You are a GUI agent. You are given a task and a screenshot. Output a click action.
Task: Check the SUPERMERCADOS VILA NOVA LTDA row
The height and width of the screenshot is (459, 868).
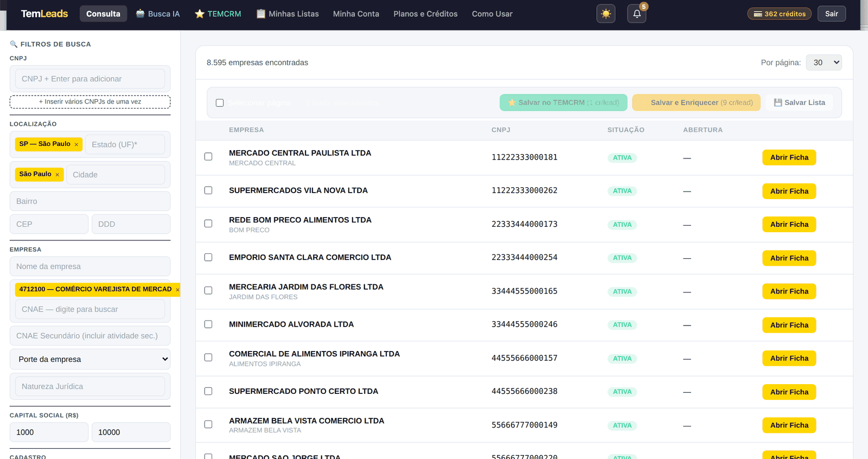pyautogui.click(x=208, y=190)
